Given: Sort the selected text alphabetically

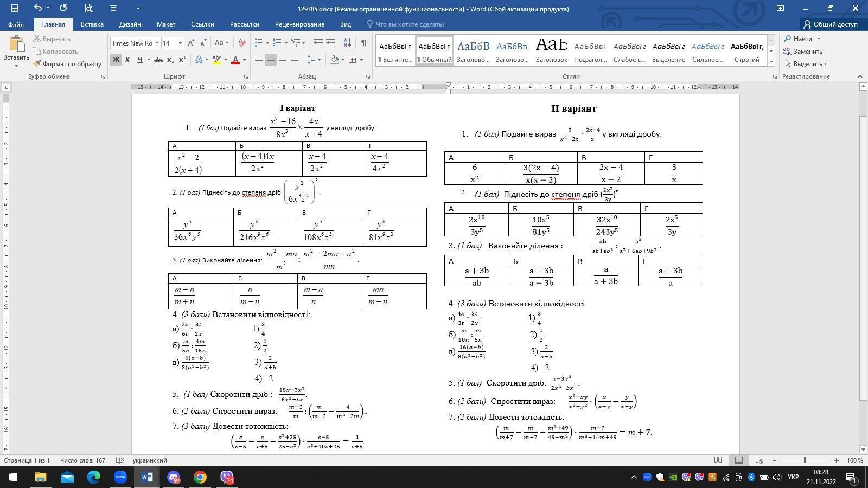Looking at the screenshot, I should (348, 43).
